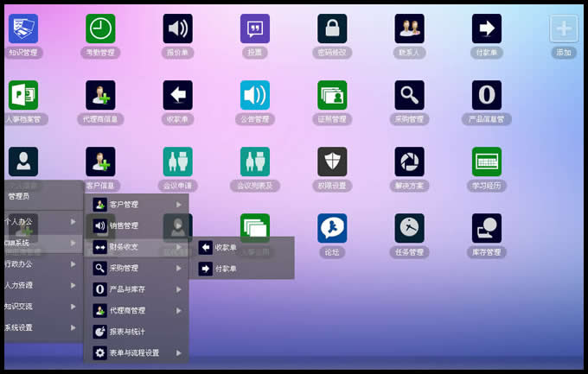This screenshot has height=374, width=588.
Task: Open the 任务管理 clock icon
Action: 410,228
